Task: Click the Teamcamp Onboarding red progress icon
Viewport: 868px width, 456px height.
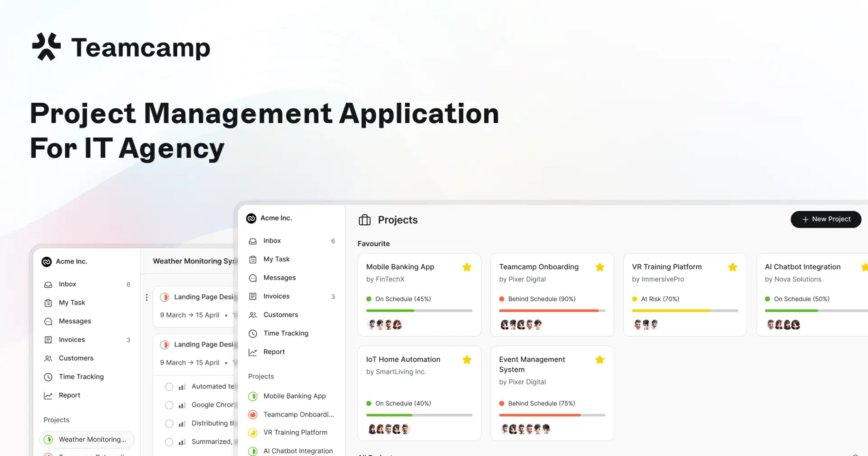Action: [x=252, y=414]
